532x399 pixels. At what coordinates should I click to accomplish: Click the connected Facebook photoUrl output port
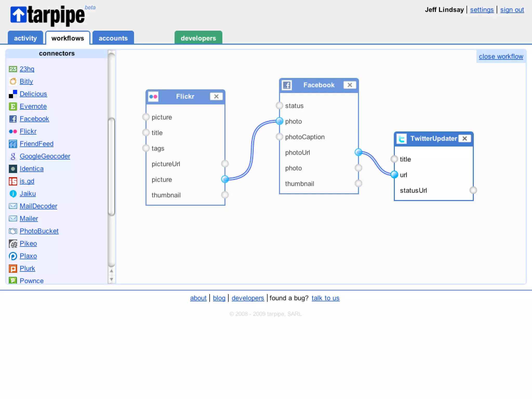(358, 152)
